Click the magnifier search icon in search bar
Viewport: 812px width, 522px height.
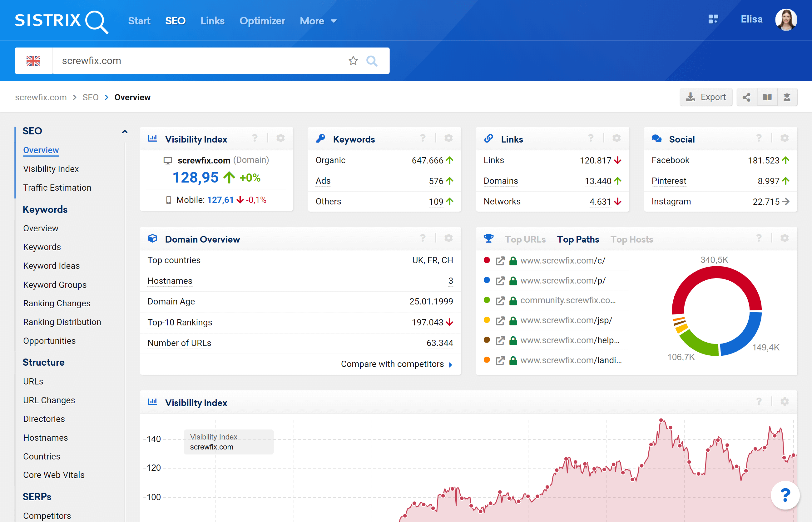click(x=372, y=61)
